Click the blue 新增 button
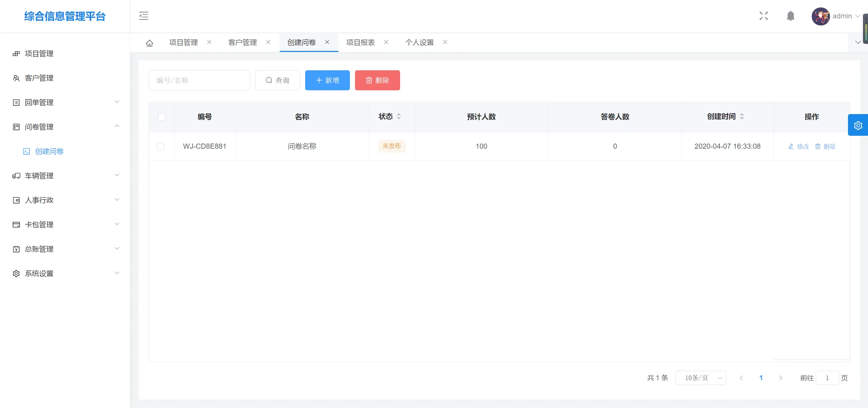868x408 pixels. pyautogui.click(x=327, y=80)
